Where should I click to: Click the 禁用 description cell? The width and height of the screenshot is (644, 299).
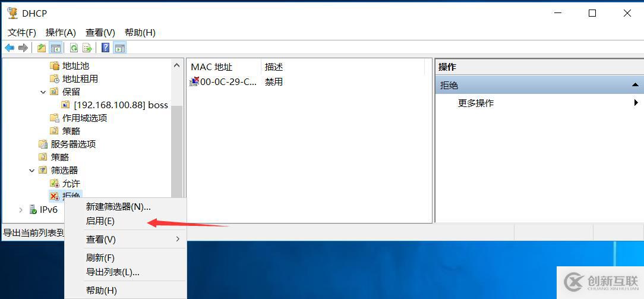[273, 81]
